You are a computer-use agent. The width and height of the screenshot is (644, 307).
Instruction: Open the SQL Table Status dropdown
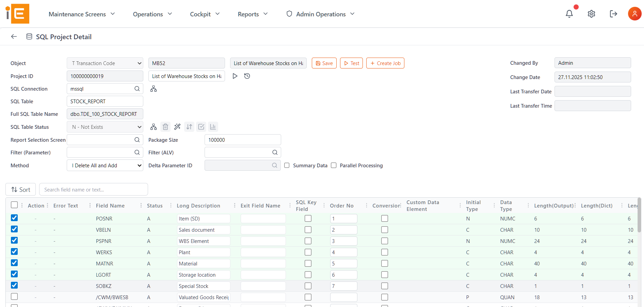[105, 127]
